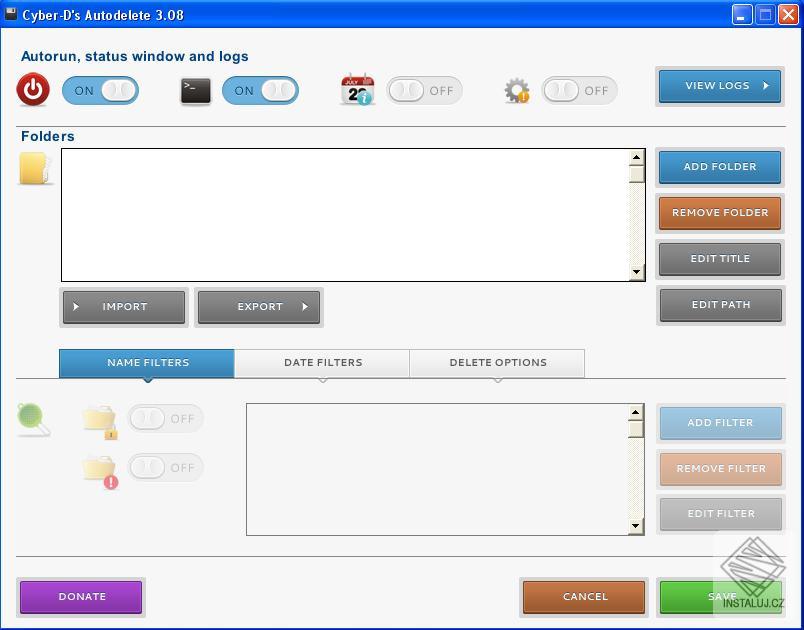Image resolution: width=804 pixels, height=630 pixels.
Task: Click the red power autorun icon
Action: (33, 90)
